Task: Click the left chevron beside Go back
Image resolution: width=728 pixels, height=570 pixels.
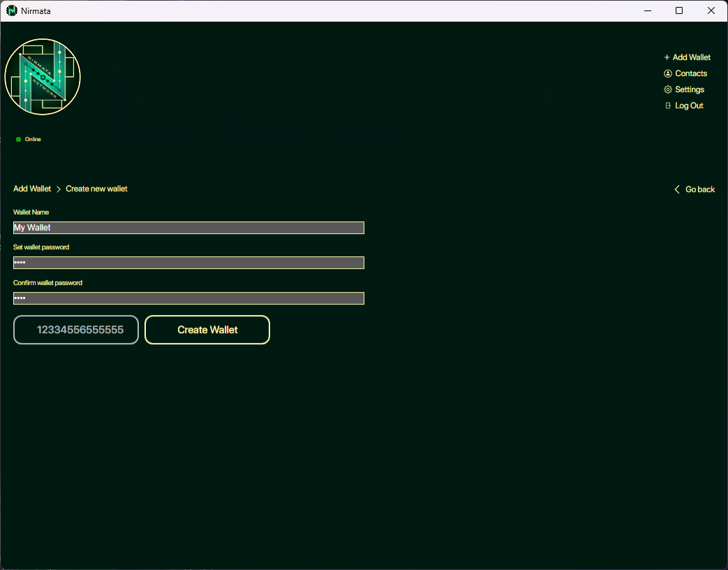Action: coord(676,189)
